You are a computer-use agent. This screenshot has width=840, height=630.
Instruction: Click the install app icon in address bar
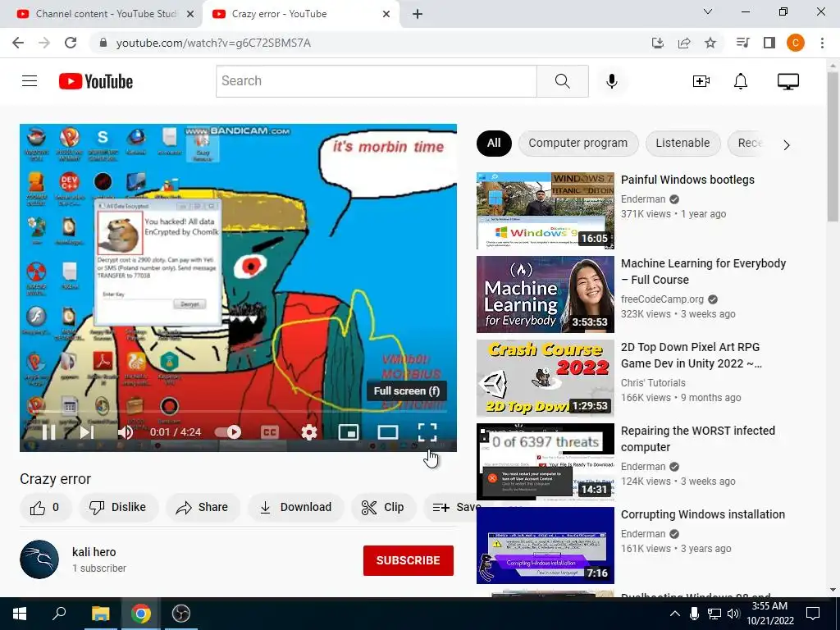(657, 43)
